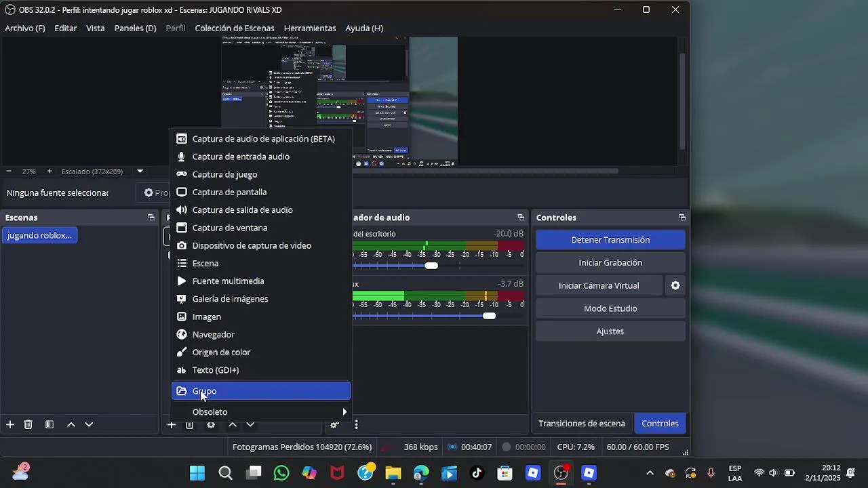Select Fuente multimedia entry
This screenshot has height=488, width=868.
click(261, 281)
